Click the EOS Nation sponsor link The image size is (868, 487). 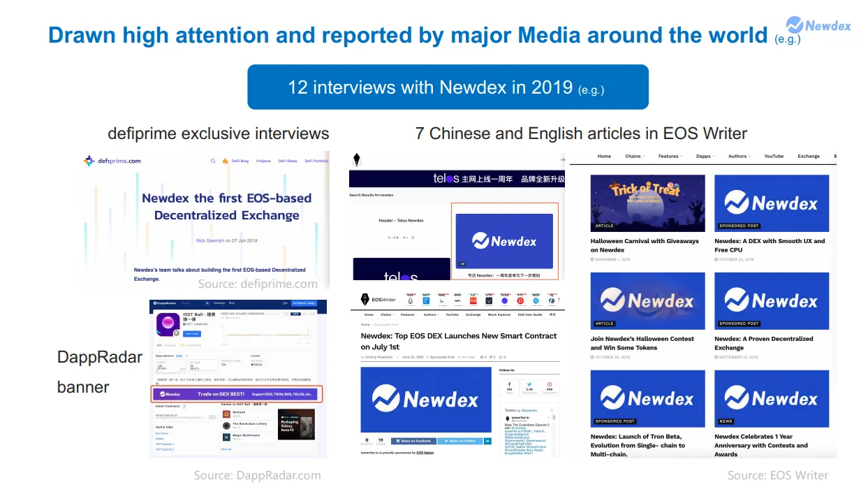point(425,453)
